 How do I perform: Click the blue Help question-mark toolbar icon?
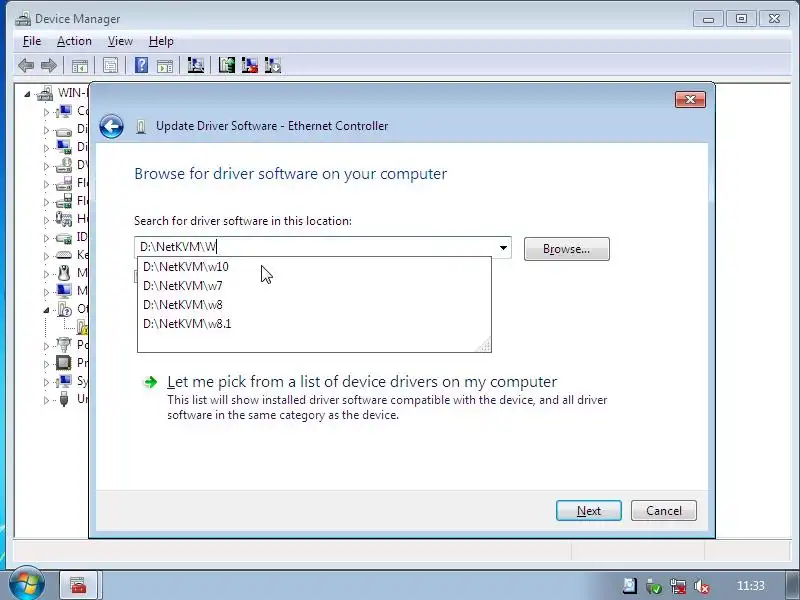[x=141, y=65]
